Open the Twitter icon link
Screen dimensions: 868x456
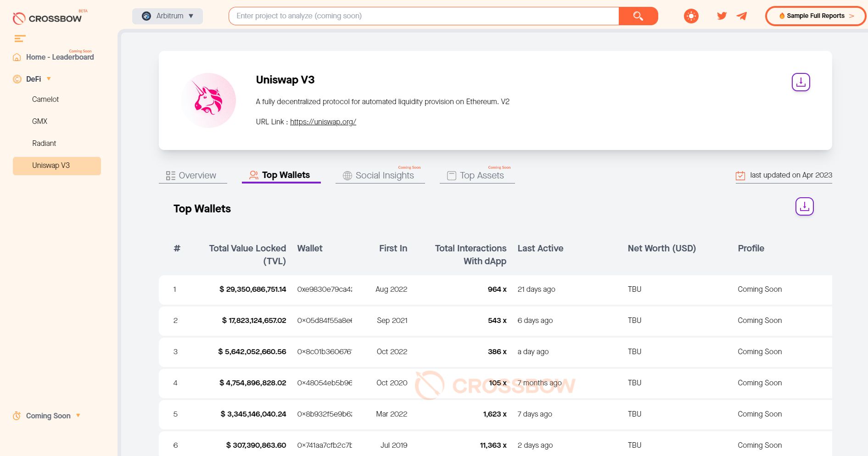coord(722,16)
